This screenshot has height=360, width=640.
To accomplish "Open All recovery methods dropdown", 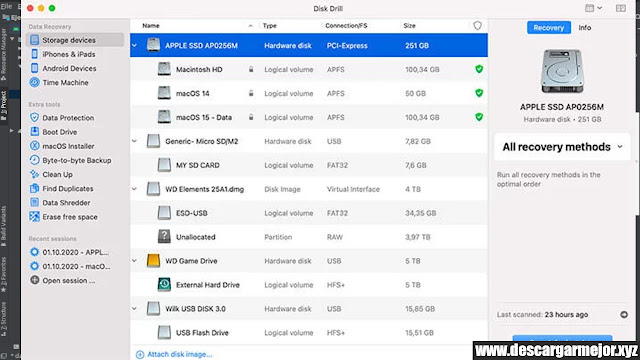I will tap(562, 147).
